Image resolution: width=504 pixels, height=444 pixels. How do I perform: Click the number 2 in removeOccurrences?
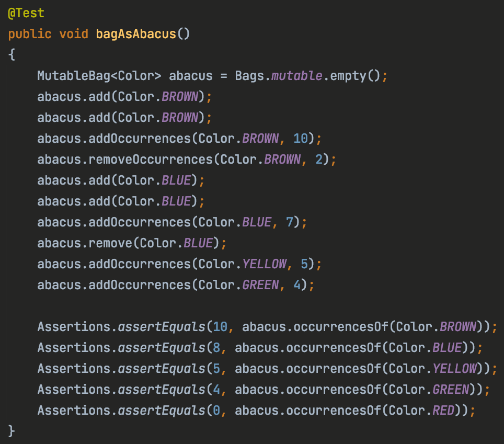[x=319, y=160]
